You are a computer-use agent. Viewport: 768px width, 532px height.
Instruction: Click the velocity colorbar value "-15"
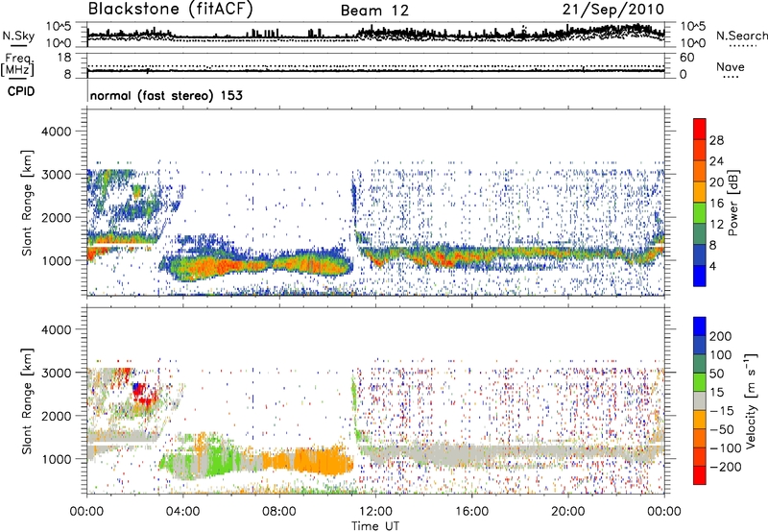pos(722,410)
